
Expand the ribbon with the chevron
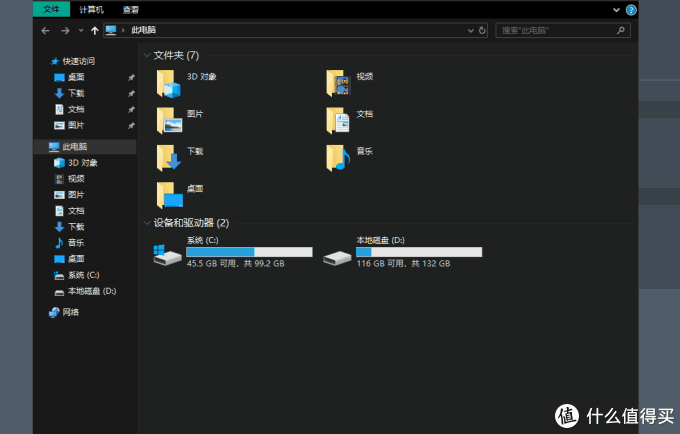point(616,10)
